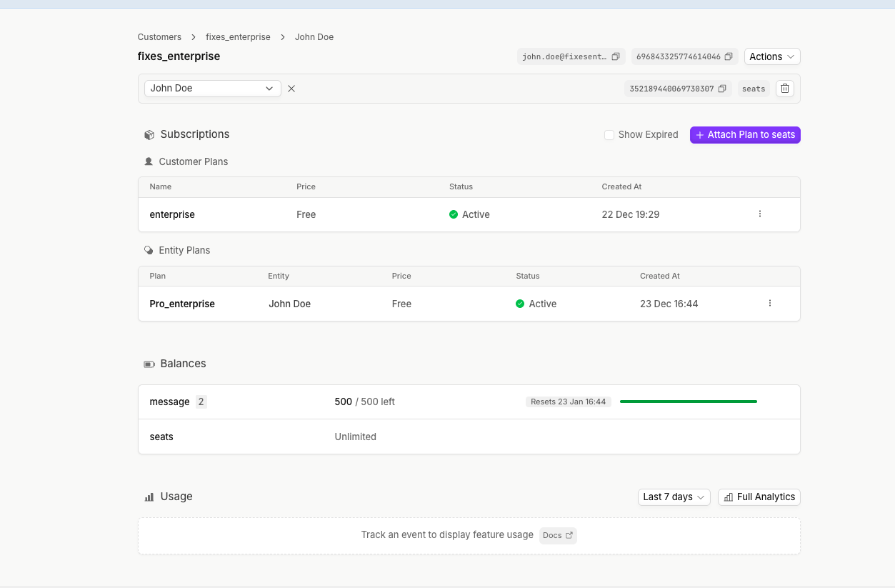This screenshot has height=588, width=895.
Task: Open three-dot menu for Pro_enterprise plan
Action: pos(769,304)
